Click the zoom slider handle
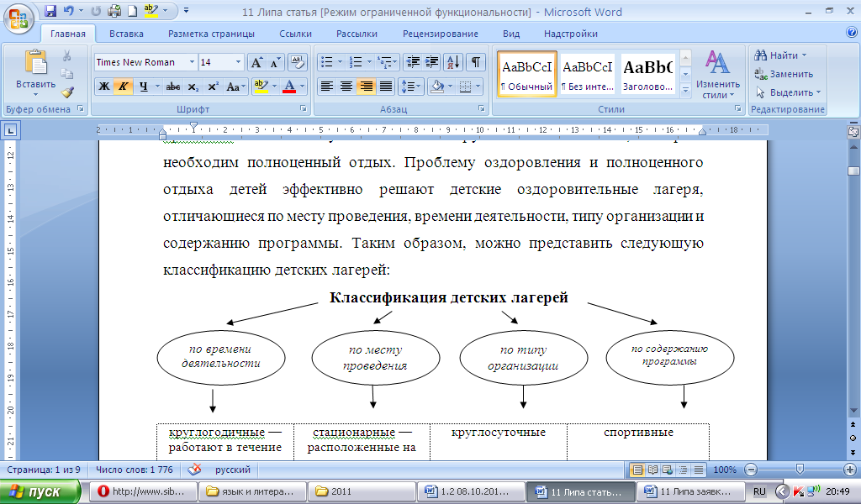 coord(800,470)
